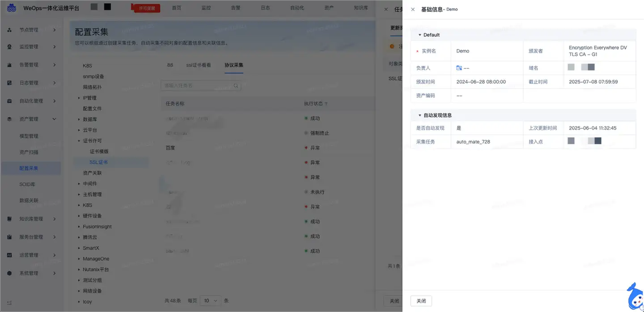This screenshot has width=644, height=312.
Task: Click the auto_mate_728 采集任务 value
Action: (473, 141)
